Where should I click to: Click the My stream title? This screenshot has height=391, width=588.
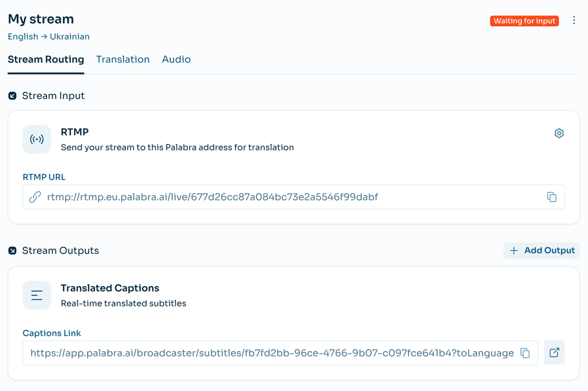(41, 19)
